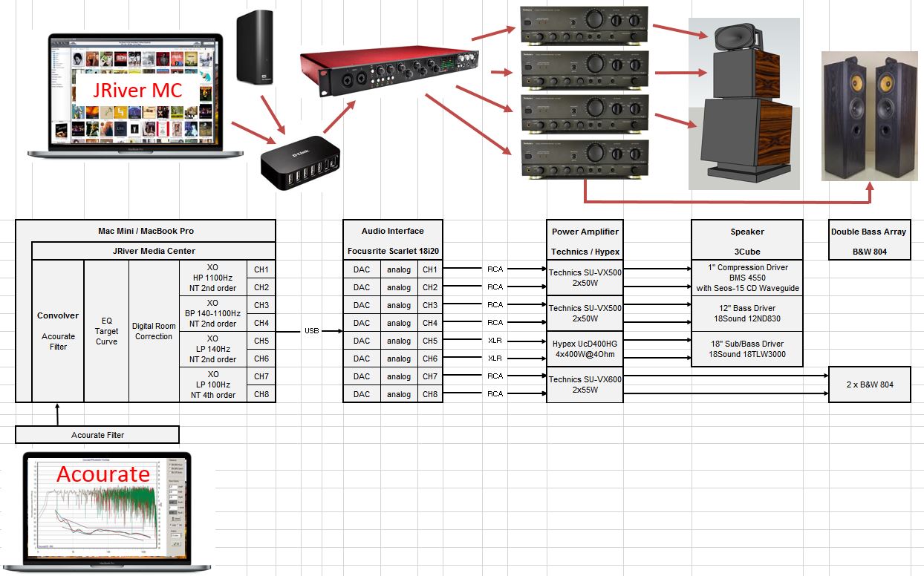
Task: Click the "Power Amplifier" header text
Action: [585, 232]
